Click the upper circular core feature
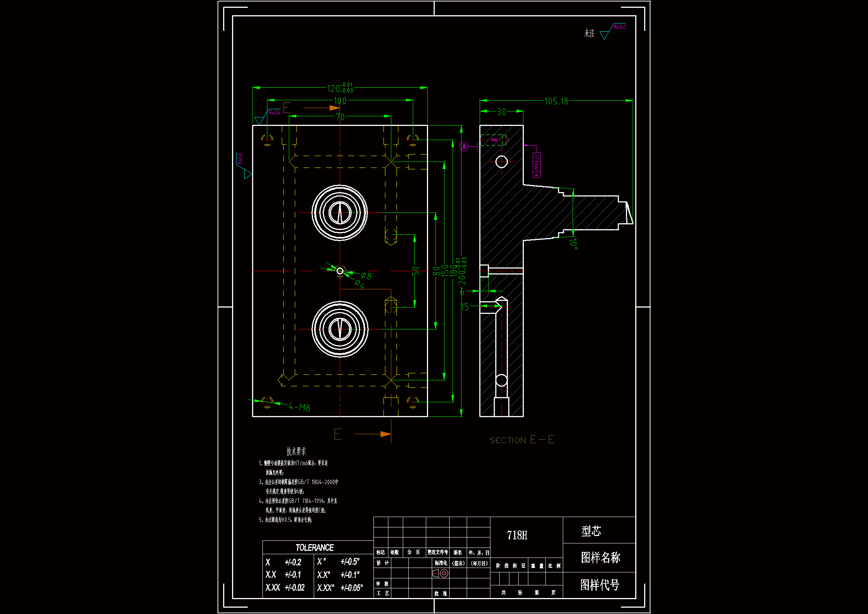 point(339,213)
